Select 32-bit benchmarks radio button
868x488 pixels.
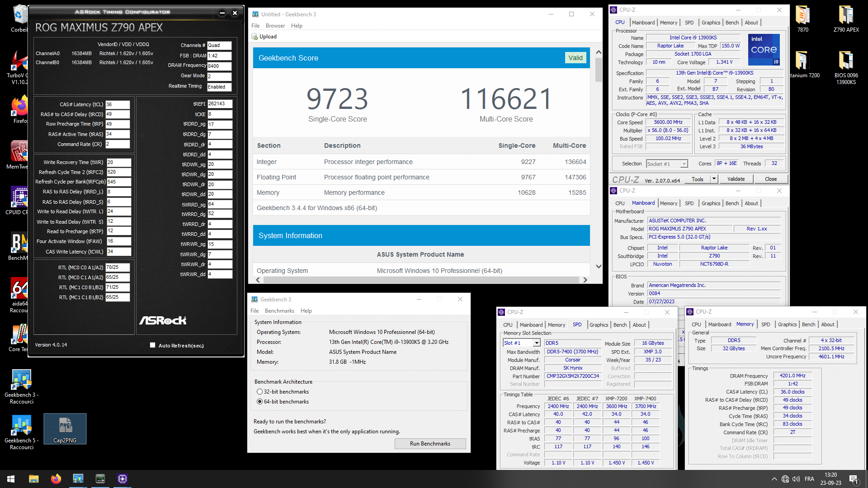(260, 392)
